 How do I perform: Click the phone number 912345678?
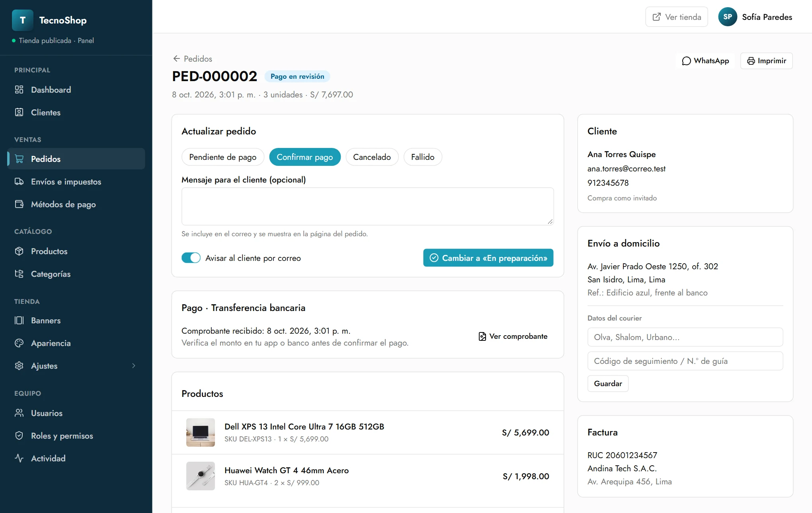coord(608,183)
